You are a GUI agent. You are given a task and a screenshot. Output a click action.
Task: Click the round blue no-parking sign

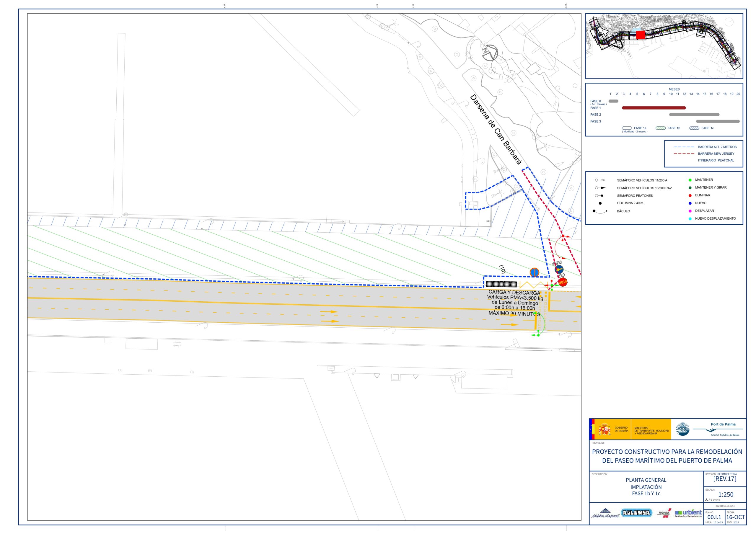tap(535, 272)
